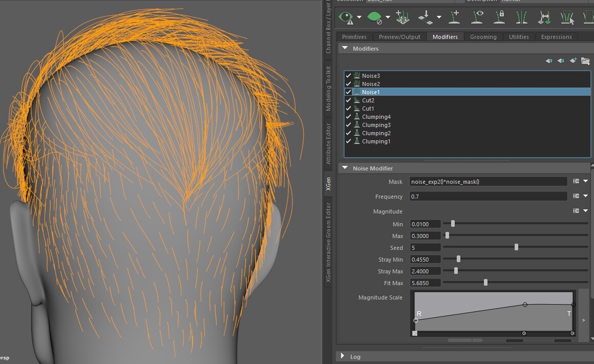Open the Mask options dropdown arrow
The width and height of the screenshot is (594, 364).
[586, 181]
